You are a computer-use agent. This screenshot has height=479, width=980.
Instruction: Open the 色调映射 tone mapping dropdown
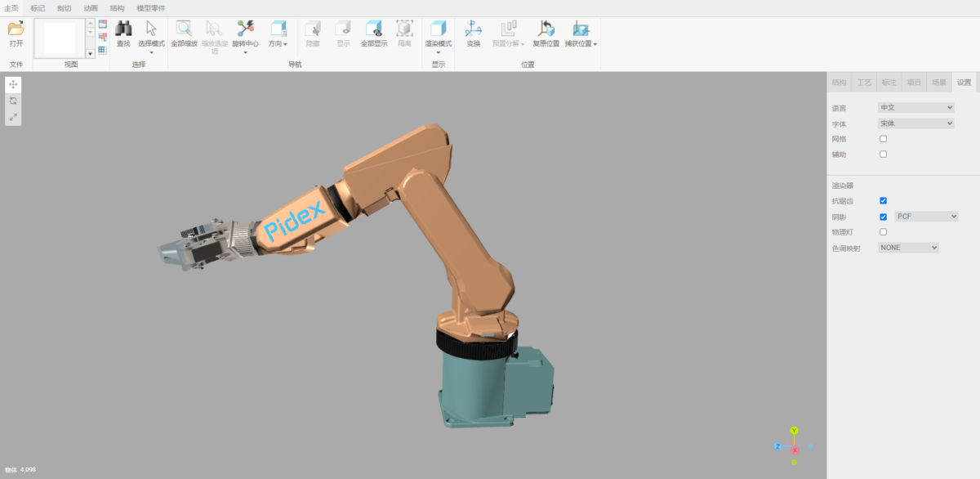(908, 248)
